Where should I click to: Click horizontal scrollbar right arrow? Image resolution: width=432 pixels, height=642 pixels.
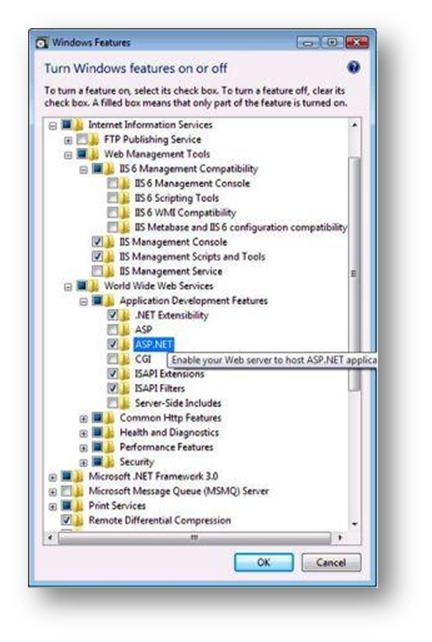click(x=340, y=538)
